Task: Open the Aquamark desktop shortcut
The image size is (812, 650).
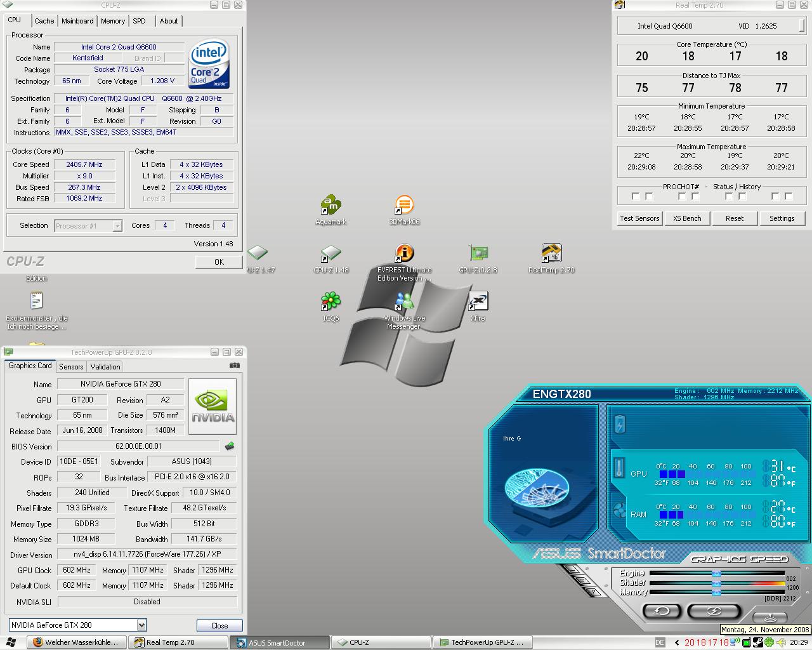Action: pyautogui.click(x=331, y=210)
